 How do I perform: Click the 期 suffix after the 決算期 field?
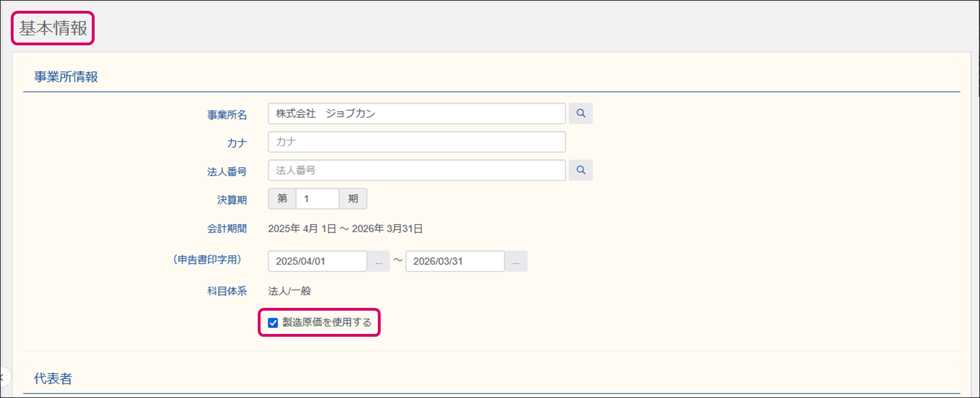pyautogui.click(x=353, y=199)
